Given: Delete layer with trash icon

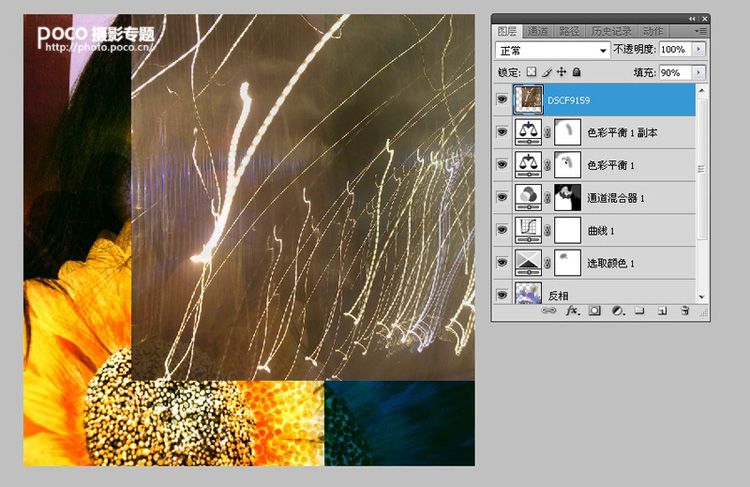Looking at the screenshot, I should 685,310.
